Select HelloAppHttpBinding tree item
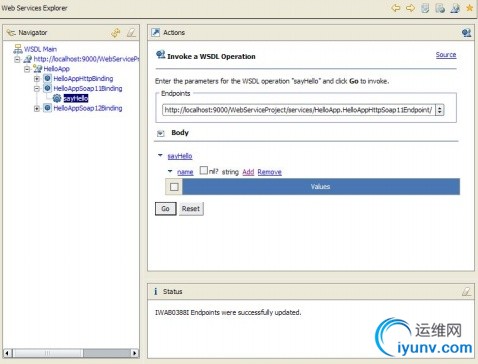Image resolution: width=478 pixels, height=364 pixels. coord(83,79)
